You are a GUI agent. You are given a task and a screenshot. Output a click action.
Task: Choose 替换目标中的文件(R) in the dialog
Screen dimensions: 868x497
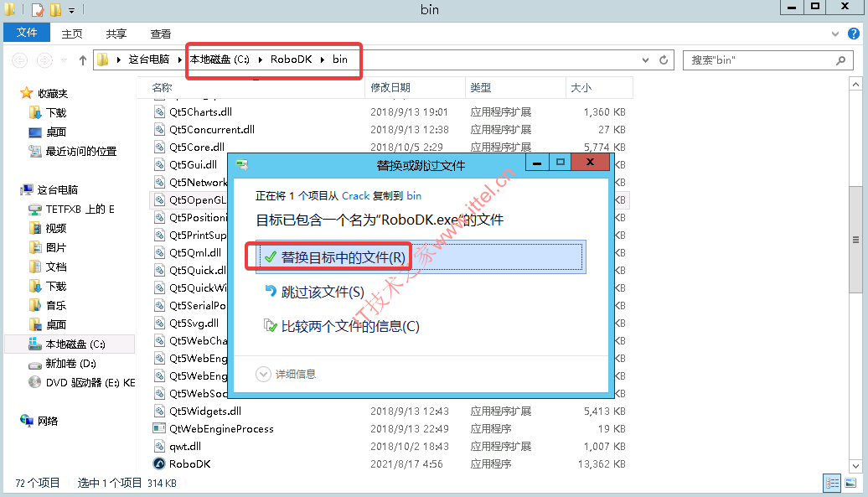[420, 257]
